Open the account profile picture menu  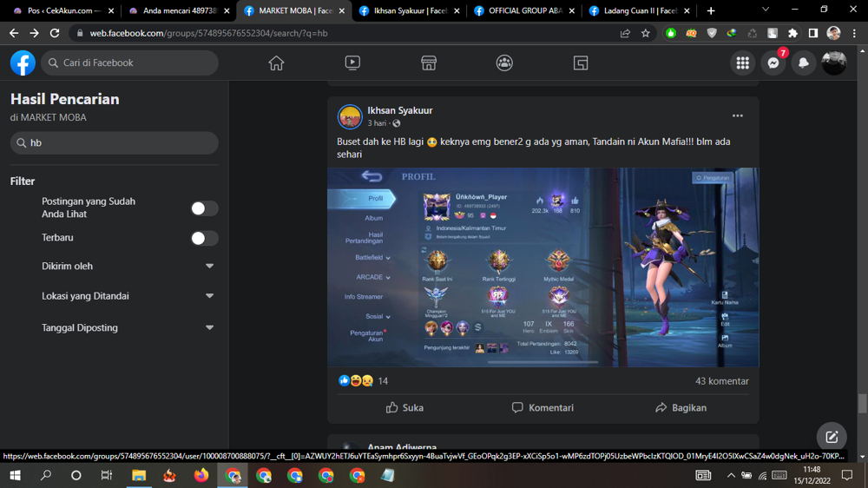tap(834, 63)
